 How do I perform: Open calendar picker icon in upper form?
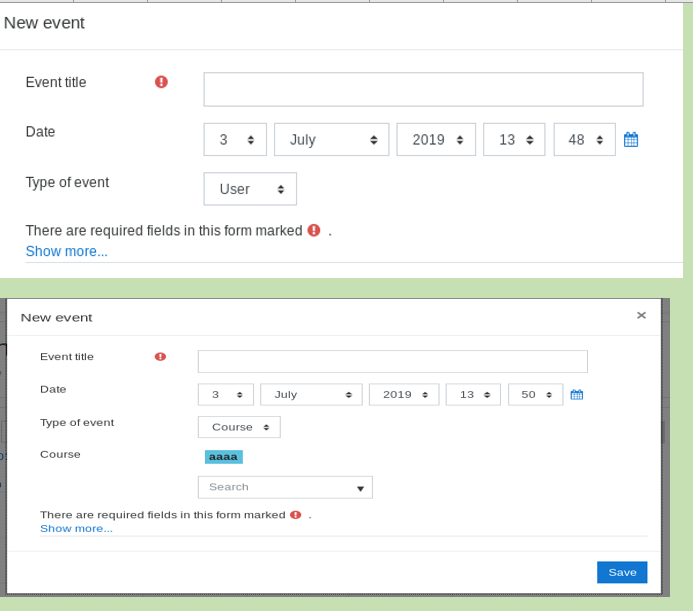[631, 140]
